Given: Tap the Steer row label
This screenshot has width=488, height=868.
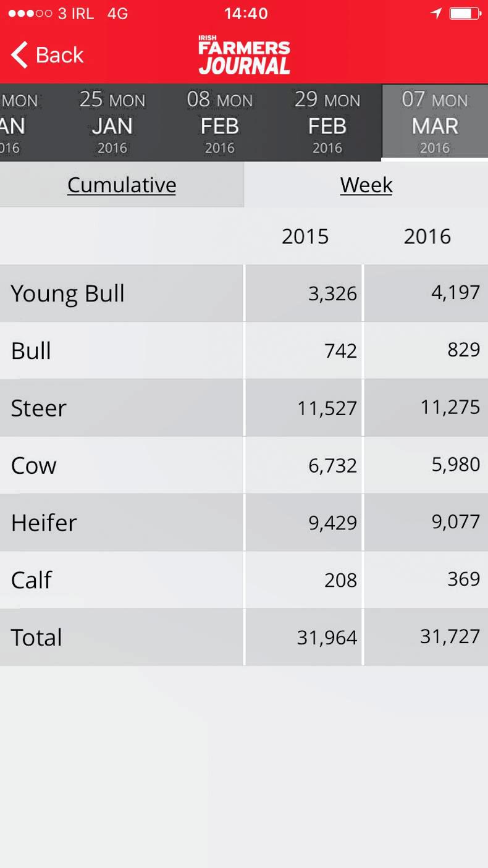Looking at the screenshot, I should [x=38, y=408].
